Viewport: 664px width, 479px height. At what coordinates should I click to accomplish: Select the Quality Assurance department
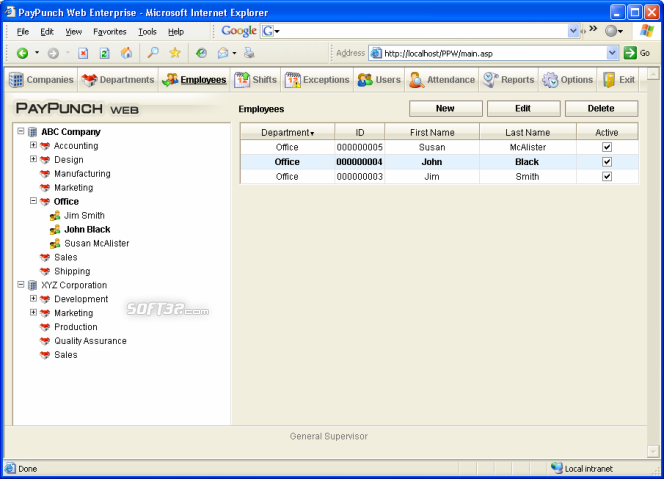pyautogui.click(x=90, y=341)
